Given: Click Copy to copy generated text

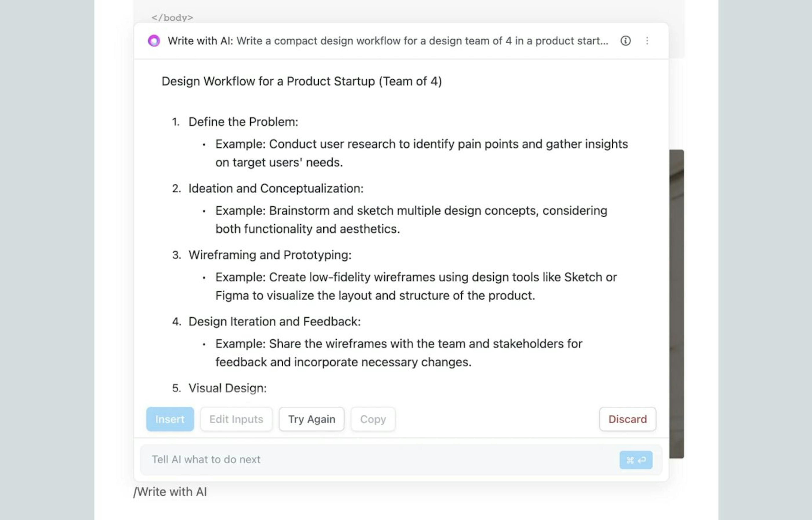Looking at the screenshot, I should pos(373,419).
